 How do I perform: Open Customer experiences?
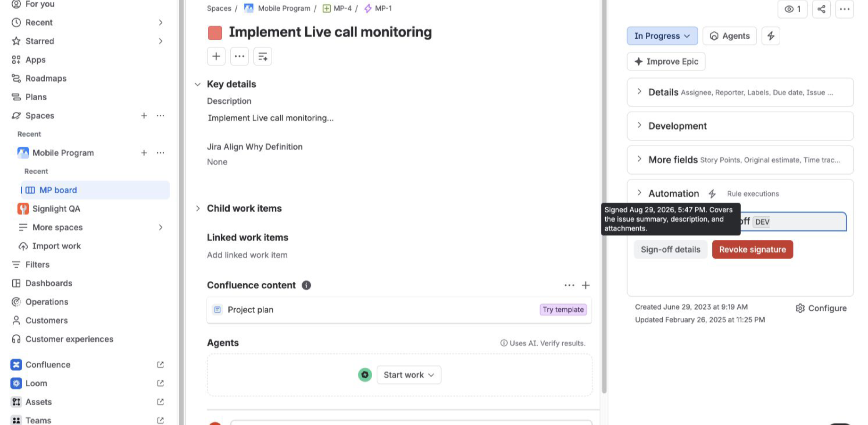69,340
